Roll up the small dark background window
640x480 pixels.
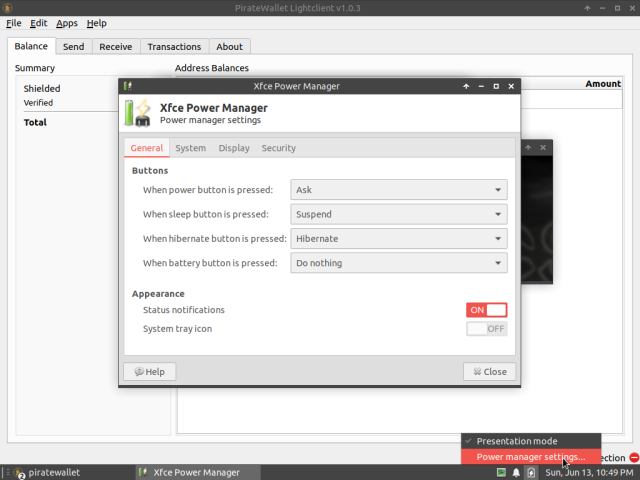point(528,147)
